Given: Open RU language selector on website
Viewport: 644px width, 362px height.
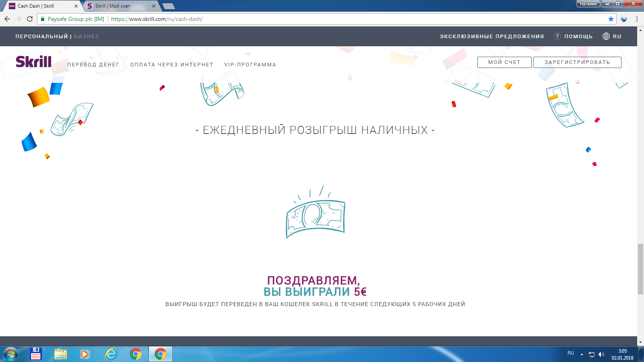Looking at the screenshot, I should pyautogui.click(x=617, y=36).
